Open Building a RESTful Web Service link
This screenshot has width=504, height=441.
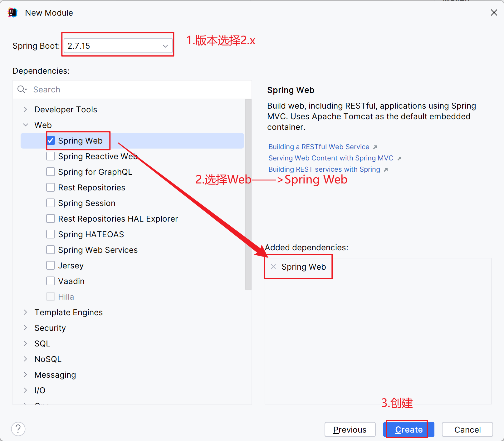point(319,147)
